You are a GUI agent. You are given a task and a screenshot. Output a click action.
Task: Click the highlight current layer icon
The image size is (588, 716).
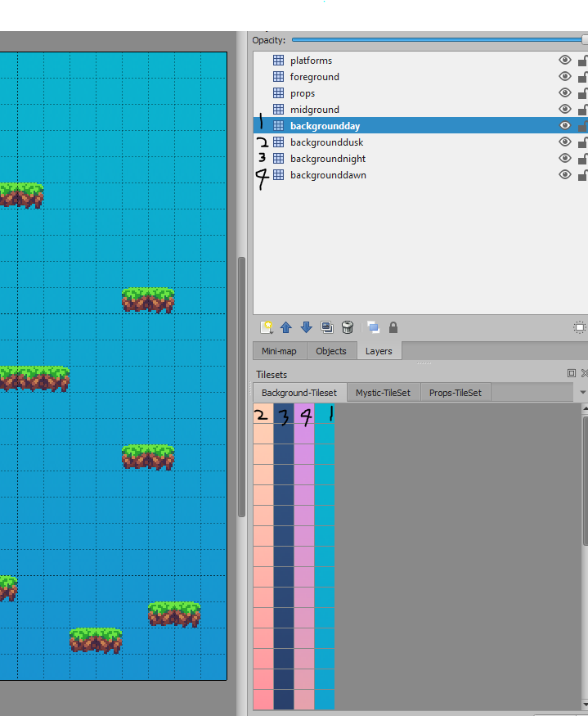coord(579,327)
